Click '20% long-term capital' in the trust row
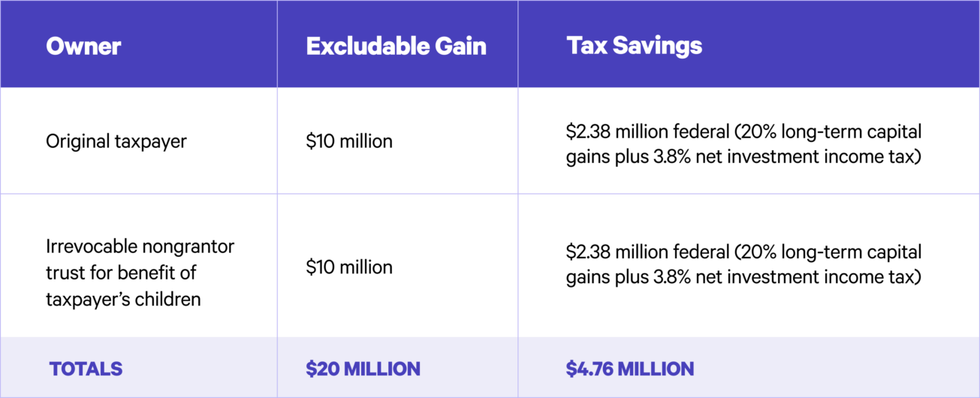980x398 pixels. pos(834,252)
